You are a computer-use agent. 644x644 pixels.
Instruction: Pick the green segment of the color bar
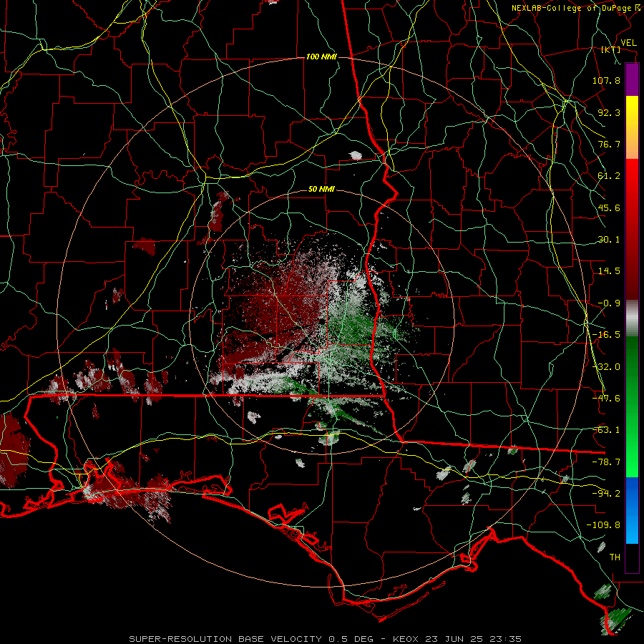click(632, 406)
